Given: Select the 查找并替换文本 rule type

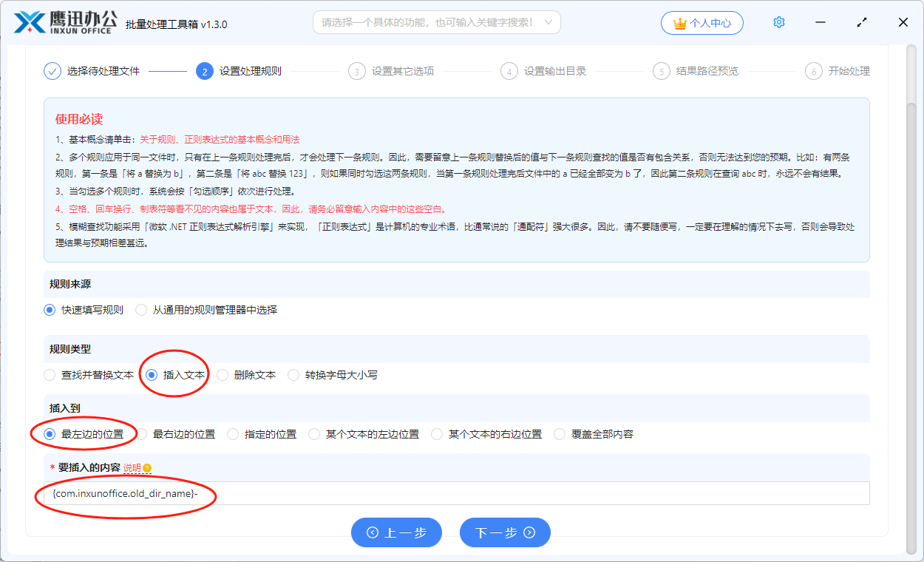Looking at the screenshot, I should click(x=50, y=375).
